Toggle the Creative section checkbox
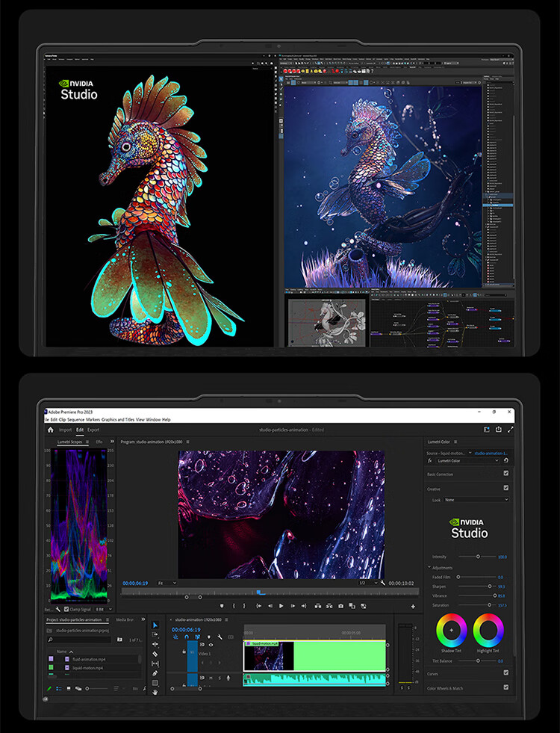The height and width of the screenshot is (733, 560). coord(505,488)
